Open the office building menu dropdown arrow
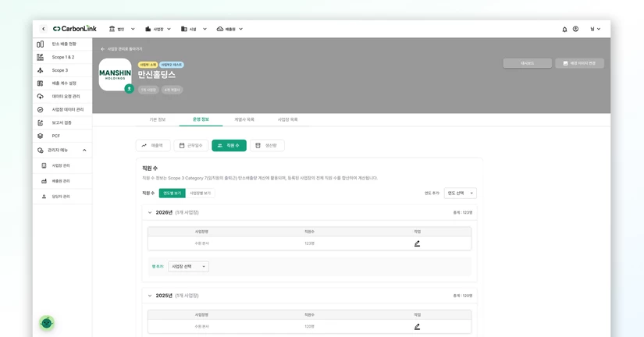Screen dimensions: 644x337 [x=205, y=29]
